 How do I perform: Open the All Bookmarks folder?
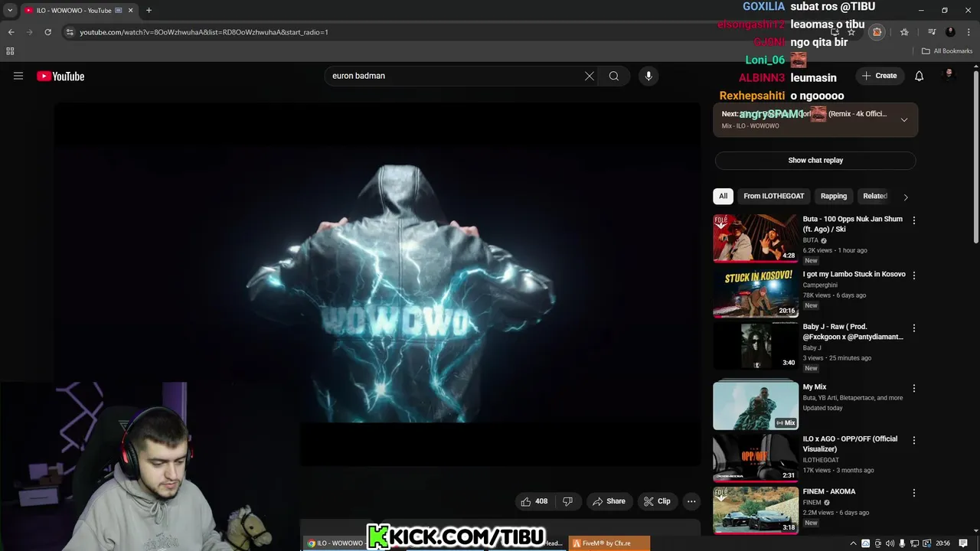tap(947, 51)
